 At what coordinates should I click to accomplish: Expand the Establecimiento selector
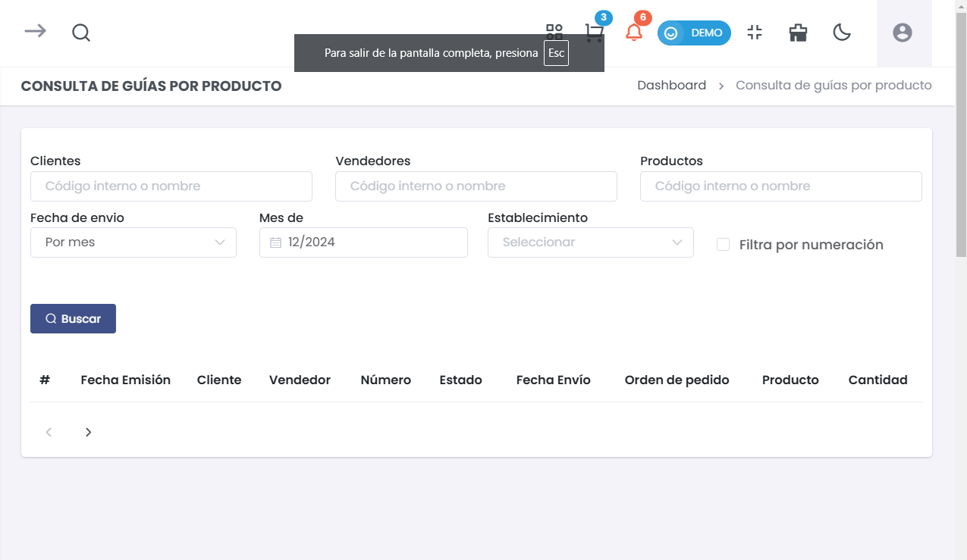click(590, 242)
